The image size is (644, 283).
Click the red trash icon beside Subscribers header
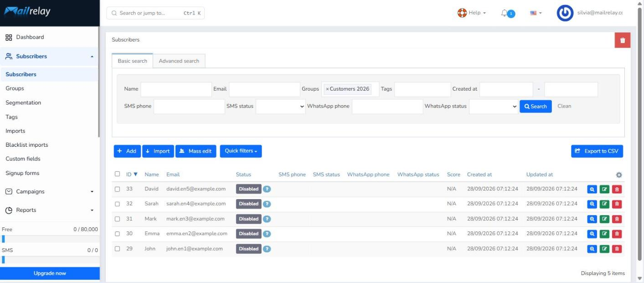(x=623, y=40)
